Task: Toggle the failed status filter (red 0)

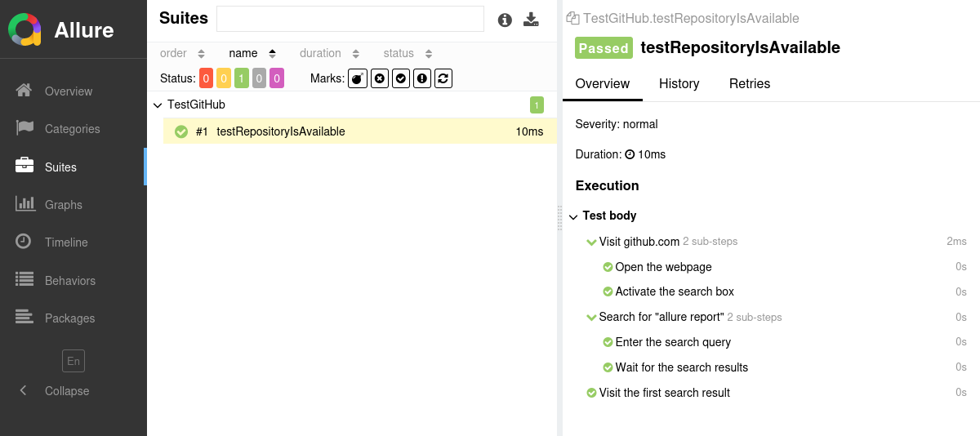Action: tap(206, 78)
